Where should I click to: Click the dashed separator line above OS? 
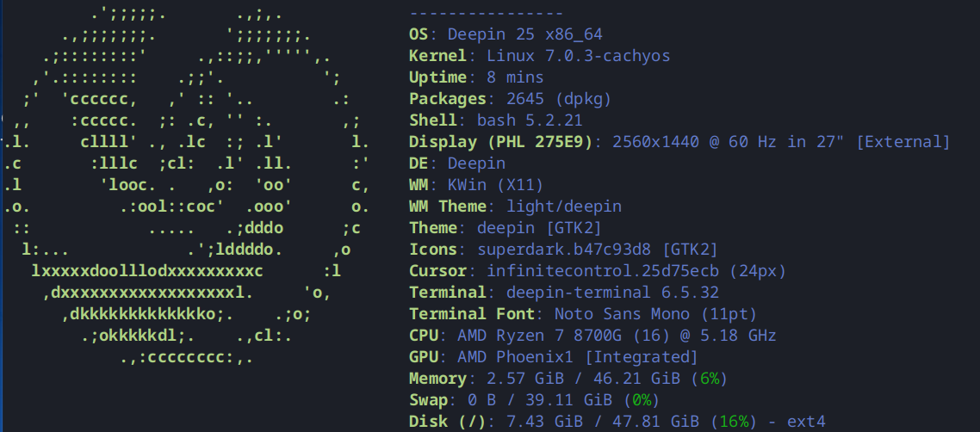[487, 14]
